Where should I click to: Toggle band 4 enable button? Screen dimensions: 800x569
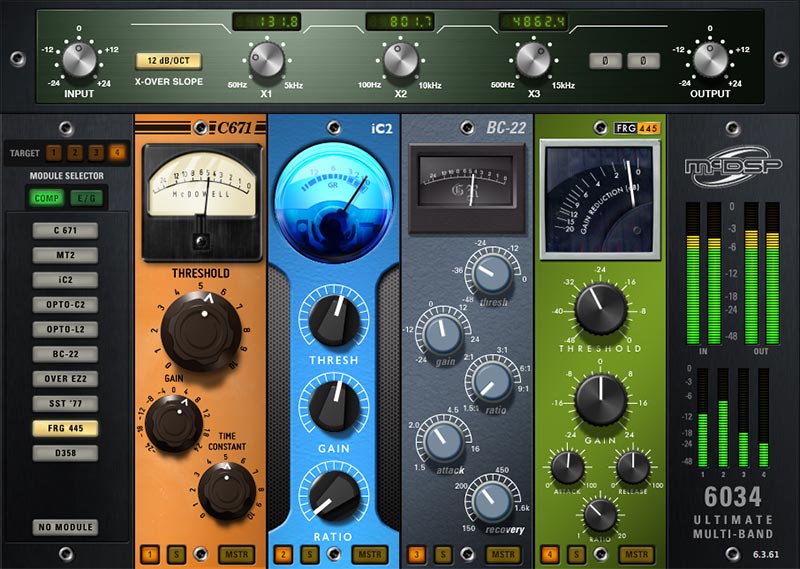click(550, 554)
